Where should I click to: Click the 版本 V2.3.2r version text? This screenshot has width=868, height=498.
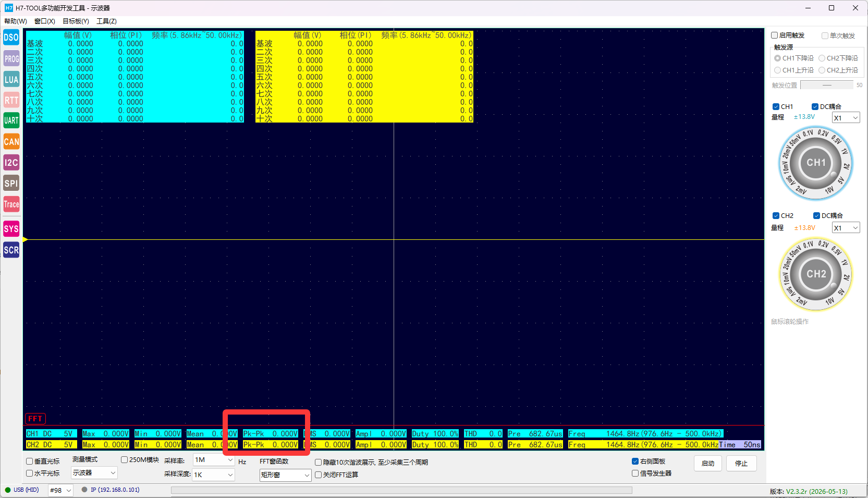[809, 491]
